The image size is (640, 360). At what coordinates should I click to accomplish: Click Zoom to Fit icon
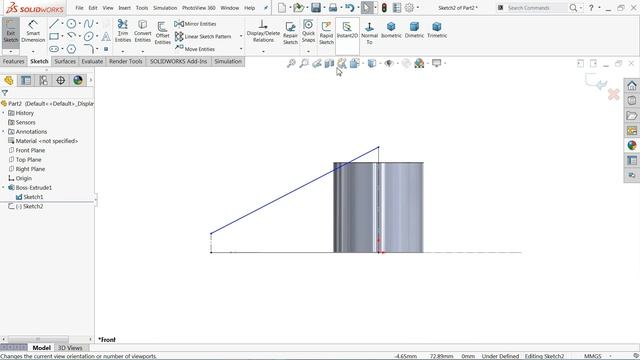pos(291,63)
